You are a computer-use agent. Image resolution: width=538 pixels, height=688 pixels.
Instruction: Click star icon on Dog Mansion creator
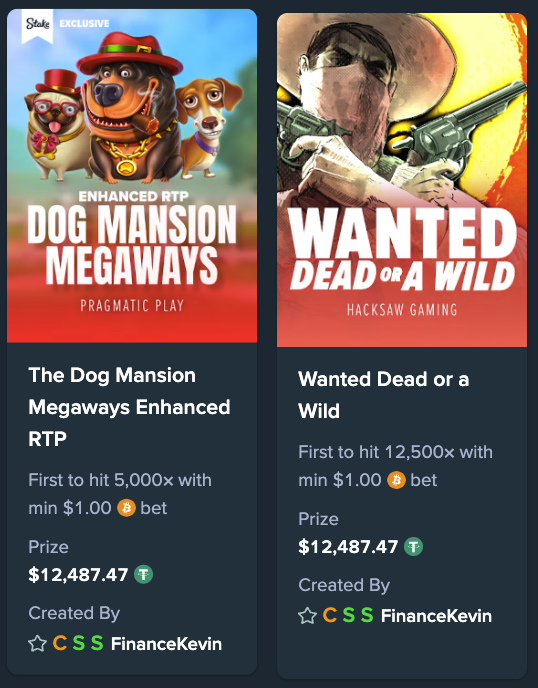click(x=37, y=644)
